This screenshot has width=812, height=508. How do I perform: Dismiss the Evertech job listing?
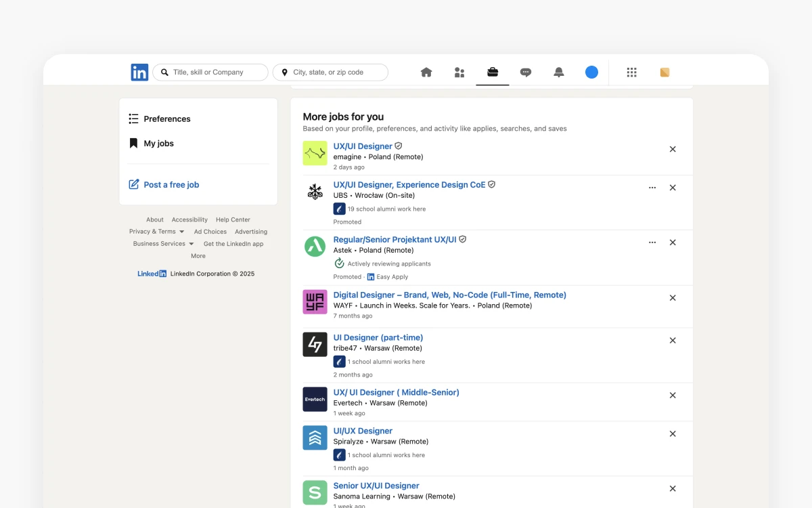673,396
